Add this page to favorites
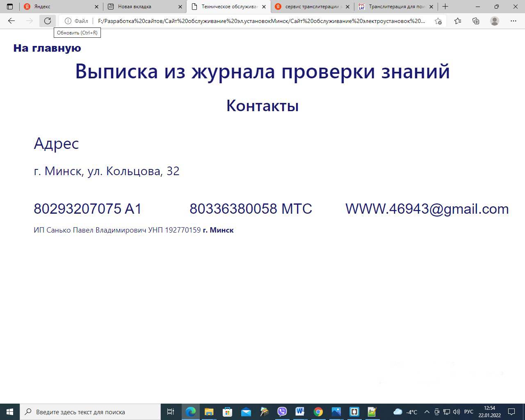 pos(438,21)
